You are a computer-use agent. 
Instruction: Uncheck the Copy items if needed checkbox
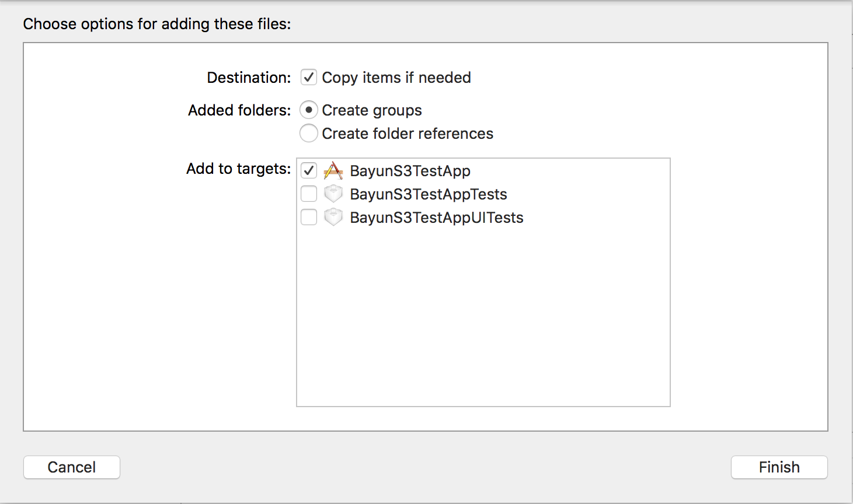tap(309, 78)
